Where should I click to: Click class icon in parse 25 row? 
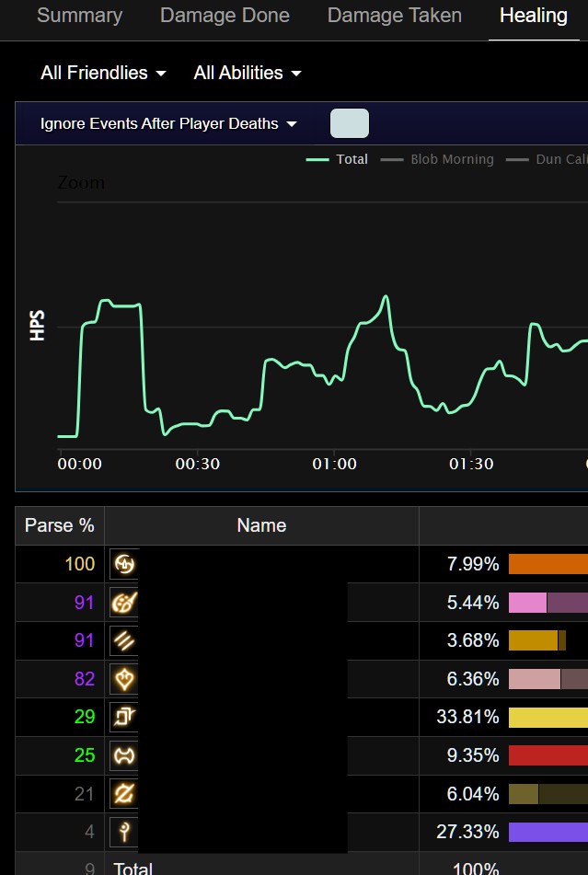pyautogui.click(x=124, y=755)
